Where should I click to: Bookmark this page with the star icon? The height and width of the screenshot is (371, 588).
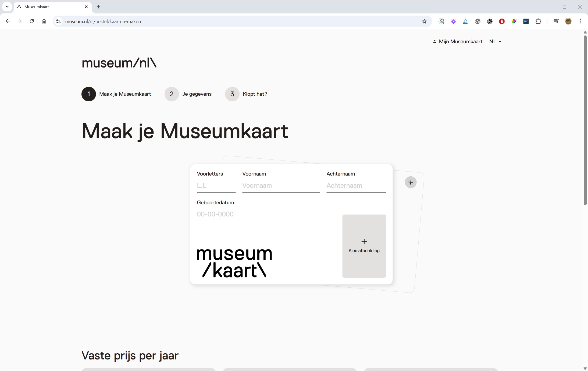[x=424, y=21]
